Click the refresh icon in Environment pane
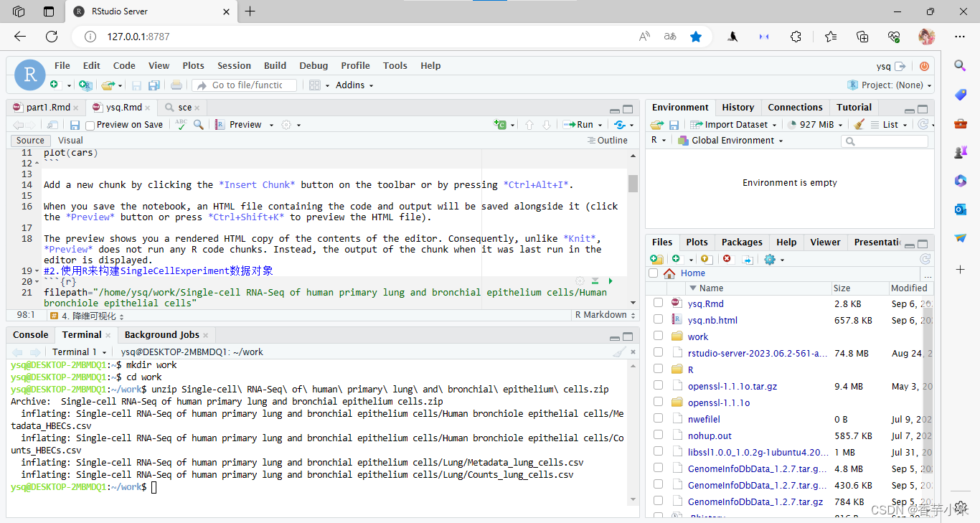Image resolution: width=980 pixels, height=523 pixels. click(x=925, y=123)
